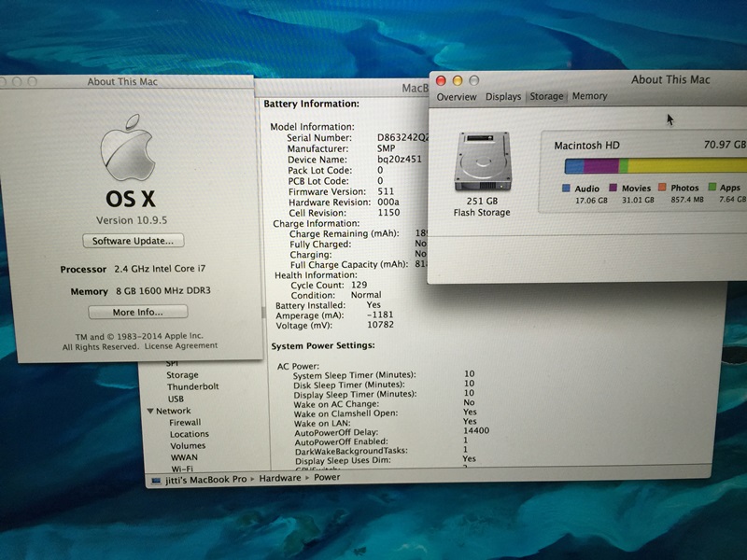The height and width of the screenshot is (560, 747).
Task: Click the Wake on LAN row
Action: (x=385, y=423)
